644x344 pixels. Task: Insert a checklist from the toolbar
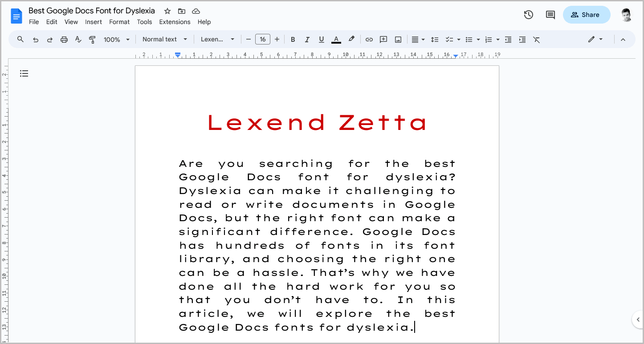[449, 40]
